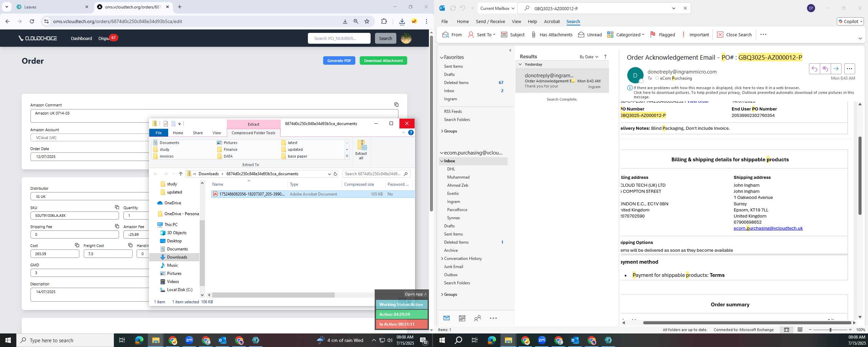Click Forward arrow icon in Outlook message
This screenshot has height=347, width=868.
836,69
